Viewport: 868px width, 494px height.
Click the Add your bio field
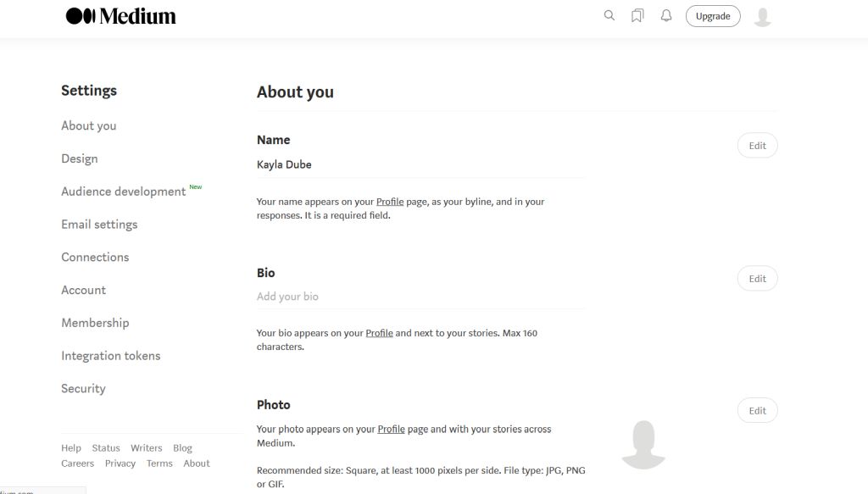click(x=420, y=297)
